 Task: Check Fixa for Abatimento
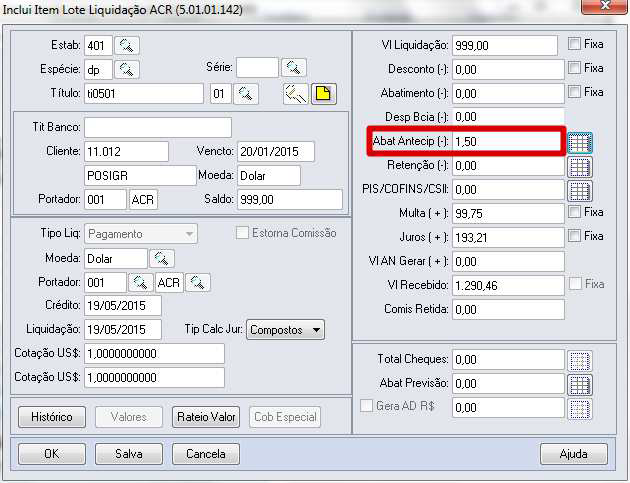pyautogui.click(x=575, y=92)
